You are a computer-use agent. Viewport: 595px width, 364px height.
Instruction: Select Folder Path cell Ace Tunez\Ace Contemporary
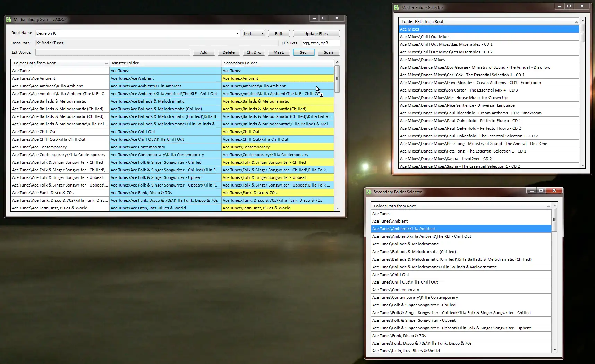pyautogui.click(x=60, y=147)
